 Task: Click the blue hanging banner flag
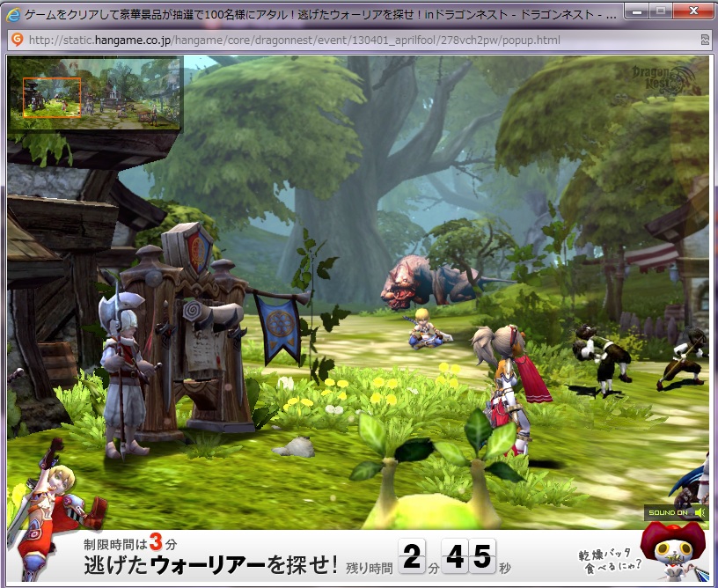(278, 327)
